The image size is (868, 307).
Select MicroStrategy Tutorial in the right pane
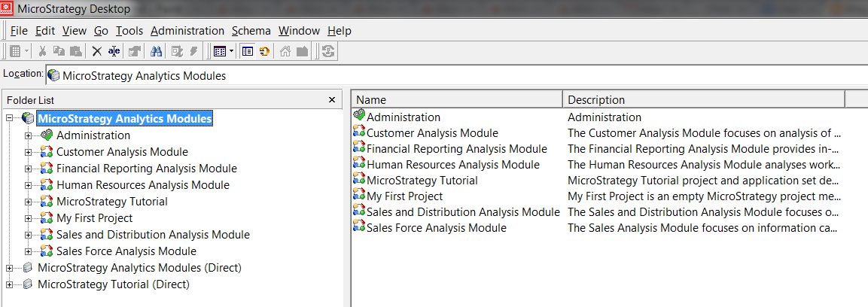point(422,181)
